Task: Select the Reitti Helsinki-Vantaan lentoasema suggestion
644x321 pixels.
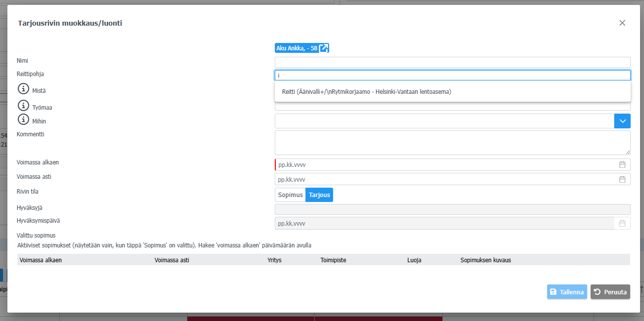Action: point(366,92)
